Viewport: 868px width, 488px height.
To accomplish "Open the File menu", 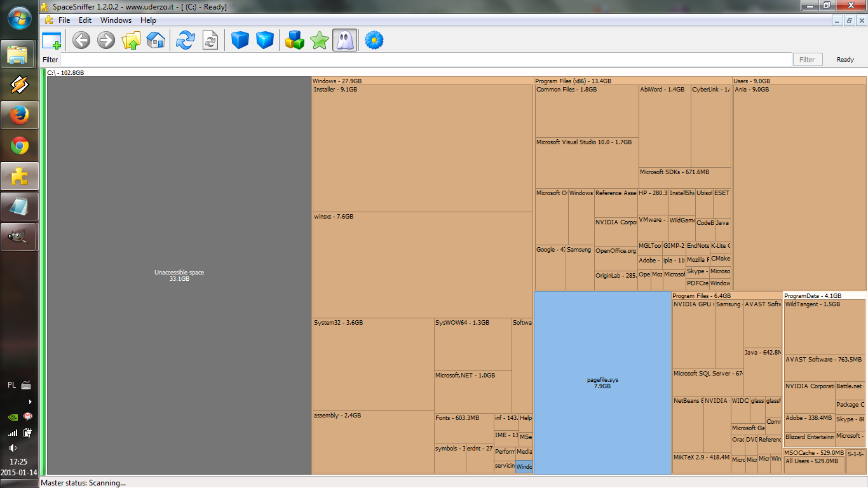I will 64,20.
